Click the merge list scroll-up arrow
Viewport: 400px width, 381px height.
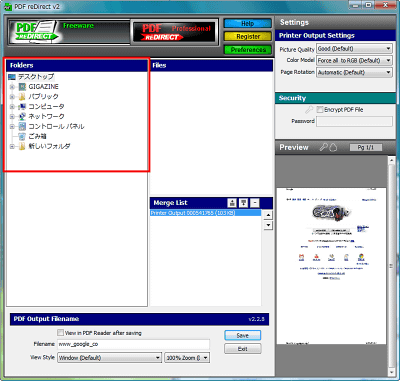tap(268, 215)
